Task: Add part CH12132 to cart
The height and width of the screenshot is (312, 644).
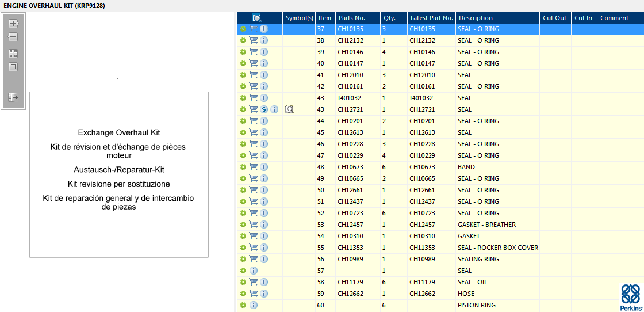Action: coord(254,40)
